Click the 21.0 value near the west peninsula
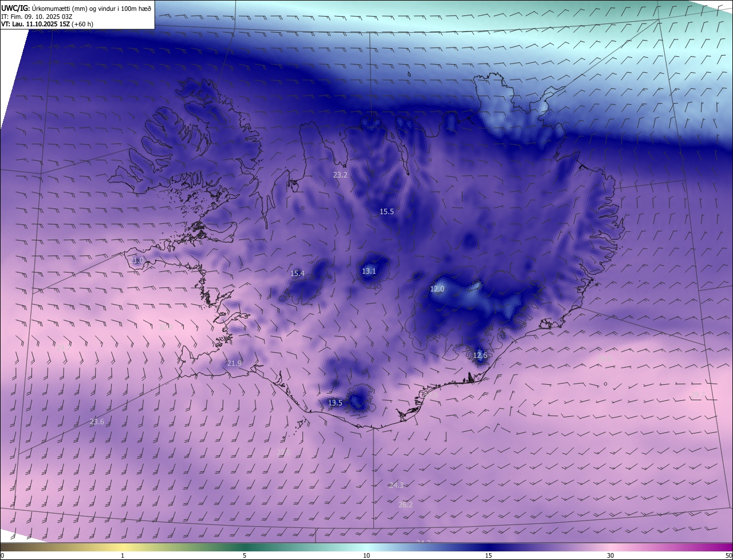 point(137,260)
